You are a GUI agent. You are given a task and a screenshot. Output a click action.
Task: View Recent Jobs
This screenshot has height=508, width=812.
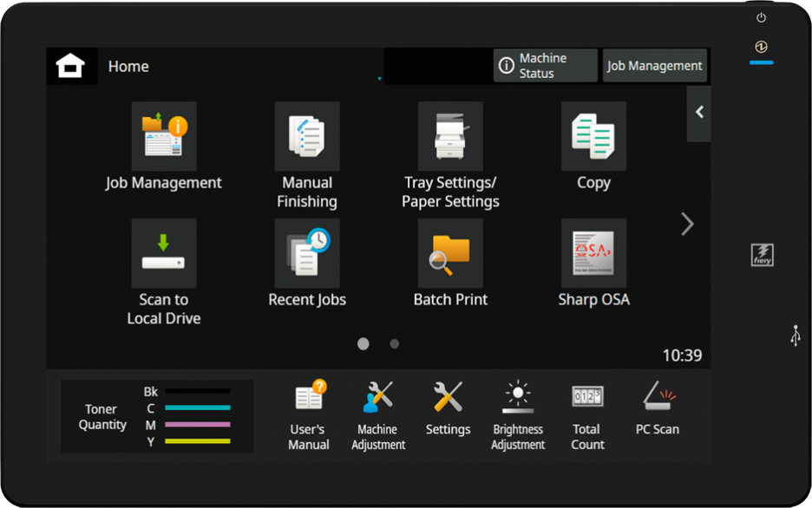pyautogui.click(x=307, y=253)
